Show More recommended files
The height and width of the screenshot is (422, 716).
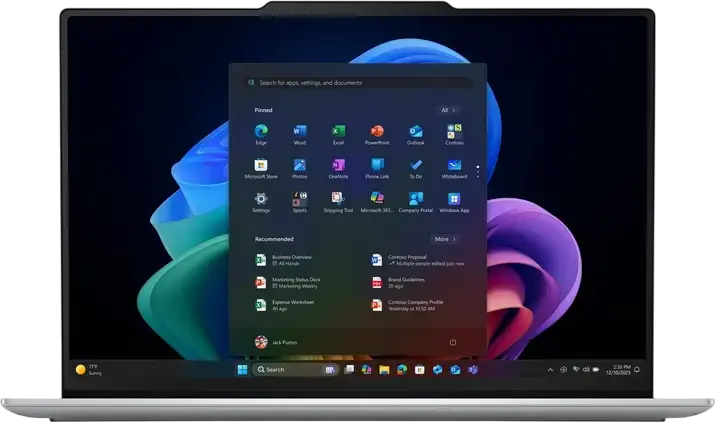coord(445,239)
